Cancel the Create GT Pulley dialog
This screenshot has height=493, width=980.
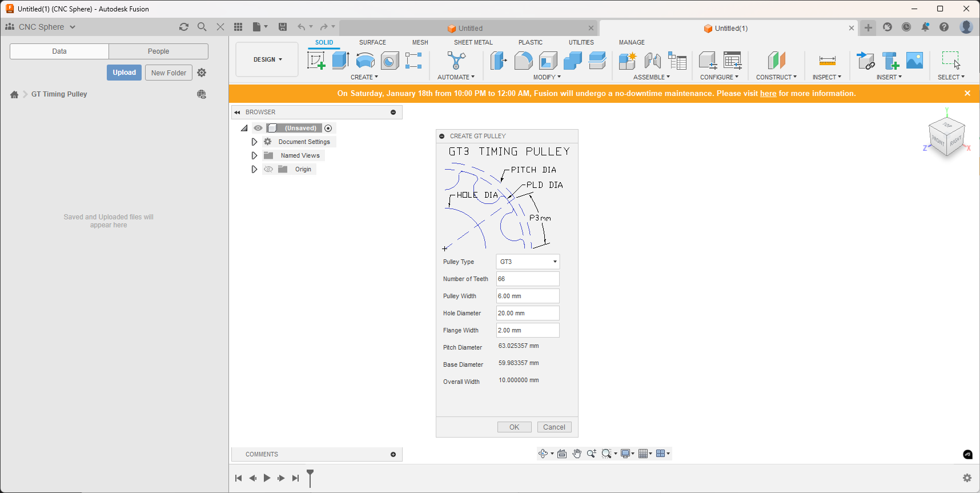pyautogui.click(x=554, y=427)
